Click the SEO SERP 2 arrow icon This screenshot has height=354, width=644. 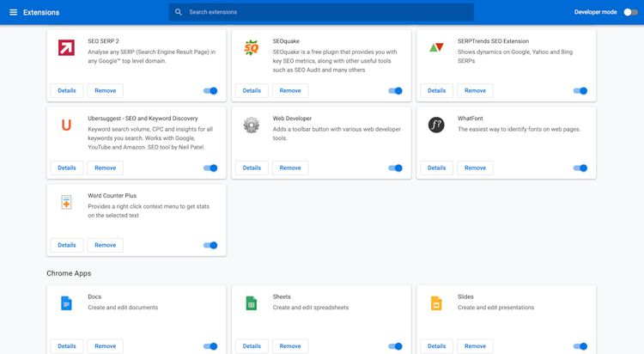(x=66, y=48)
